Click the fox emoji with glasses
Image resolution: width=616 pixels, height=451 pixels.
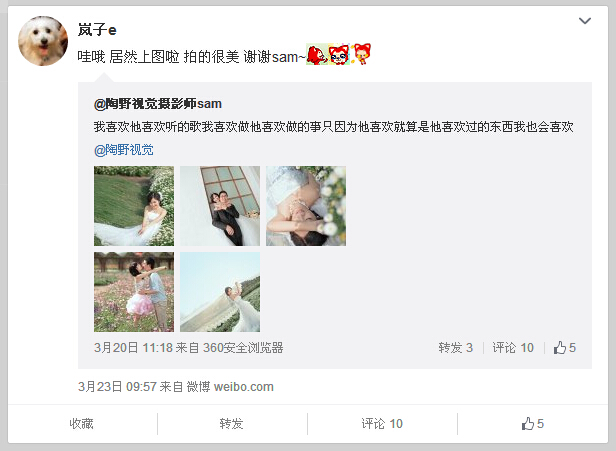point(339,55)
